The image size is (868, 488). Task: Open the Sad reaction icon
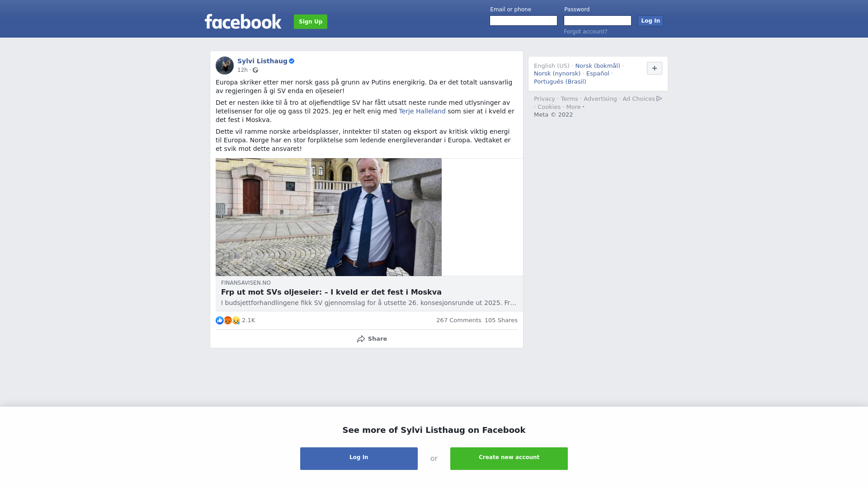[x=236, y=320]
